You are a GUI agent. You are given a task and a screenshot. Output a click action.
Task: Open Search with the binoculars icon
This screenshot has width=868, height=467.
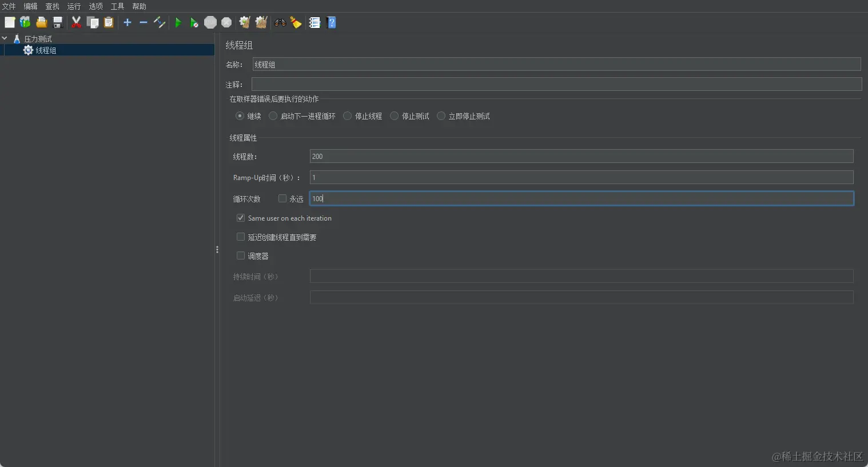(280, 22)
